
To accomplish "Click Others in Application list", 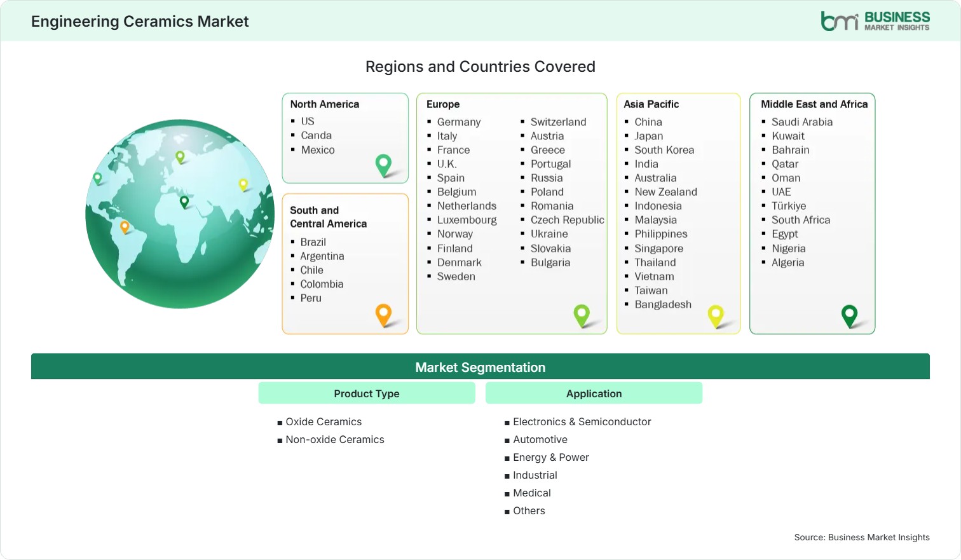I will pyautogui.click(x=529, y=510).
